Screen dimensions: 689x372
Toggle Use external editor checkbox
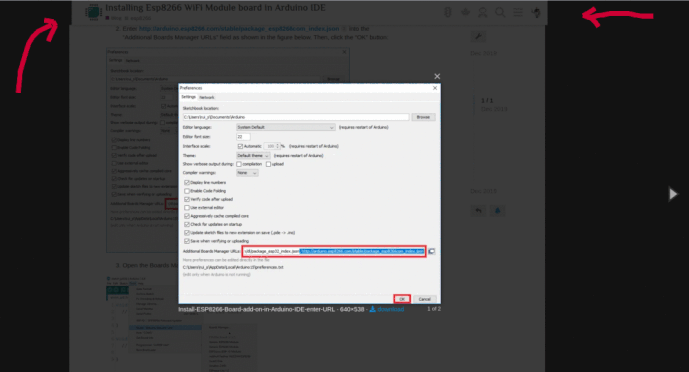point(187,207)
